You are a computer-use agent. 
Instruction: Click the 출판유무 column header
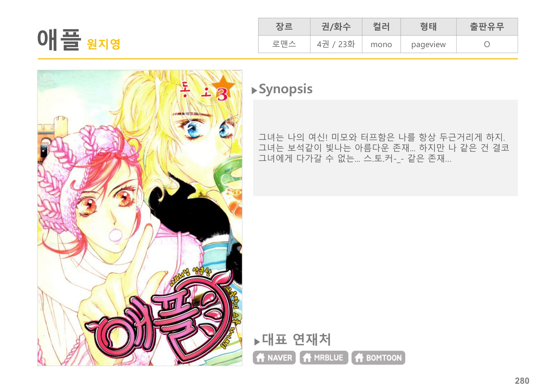[x=487, y=27]
